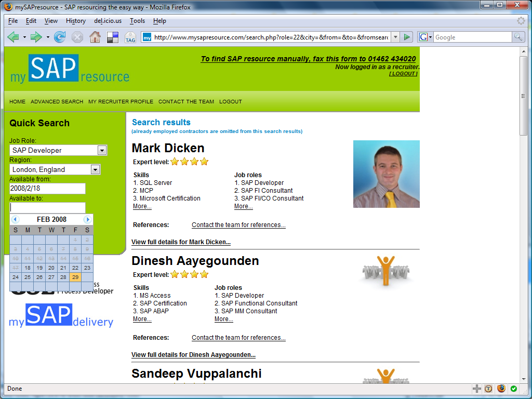
Task: Open the Back history dropdown arrow
Action: click(24, 37)
